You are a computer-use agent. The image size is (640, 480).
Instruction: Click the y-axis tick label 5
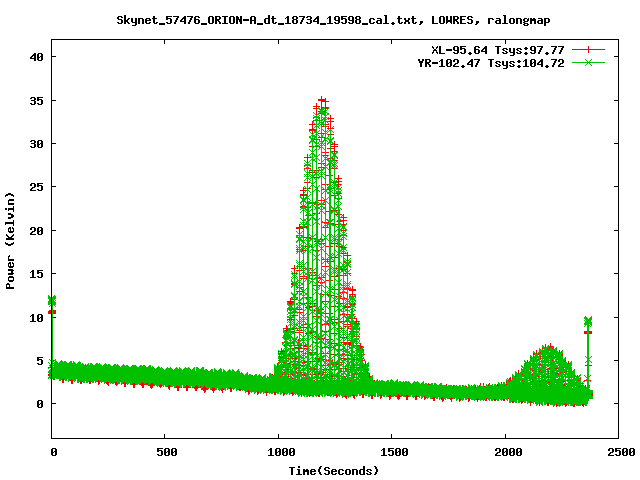pyautogui.click(x=40, y=361)
